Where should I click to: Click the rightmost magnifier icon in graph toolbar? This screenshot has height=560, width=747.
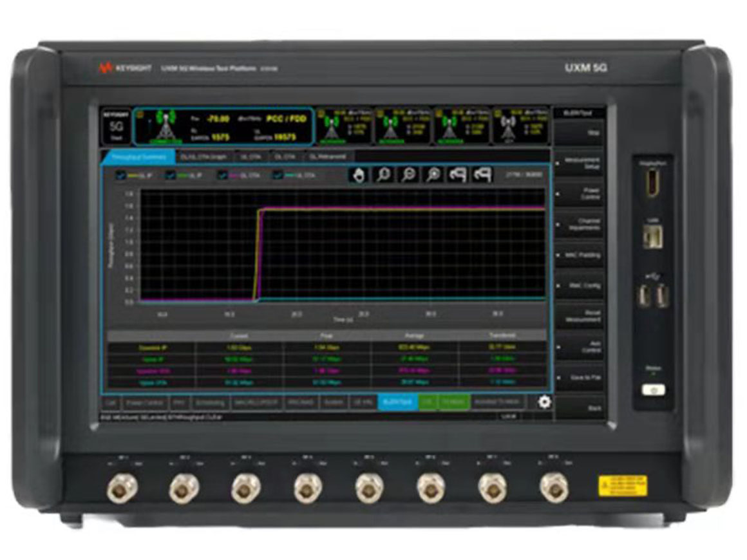(433, 175)
